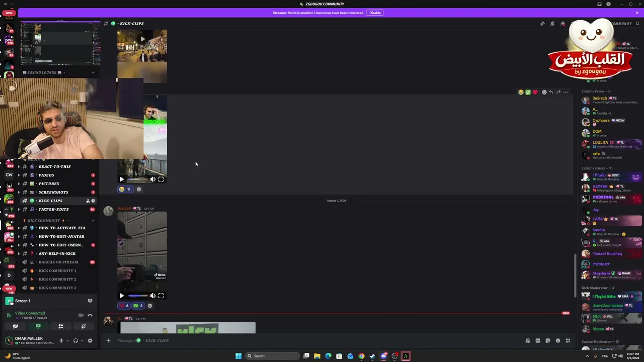Open the threads icon in channel header
Screen dimensions: 644x362
click(542, 24)
